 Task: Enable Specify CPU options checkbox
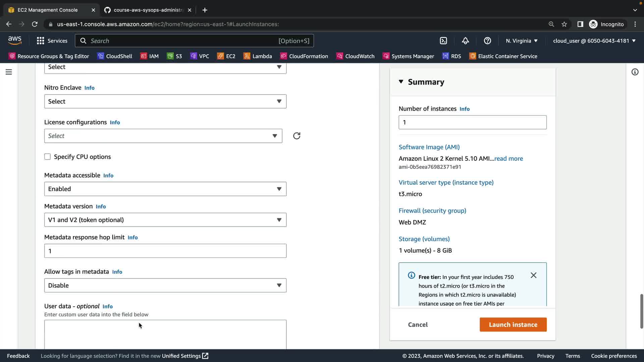[47, 157]
